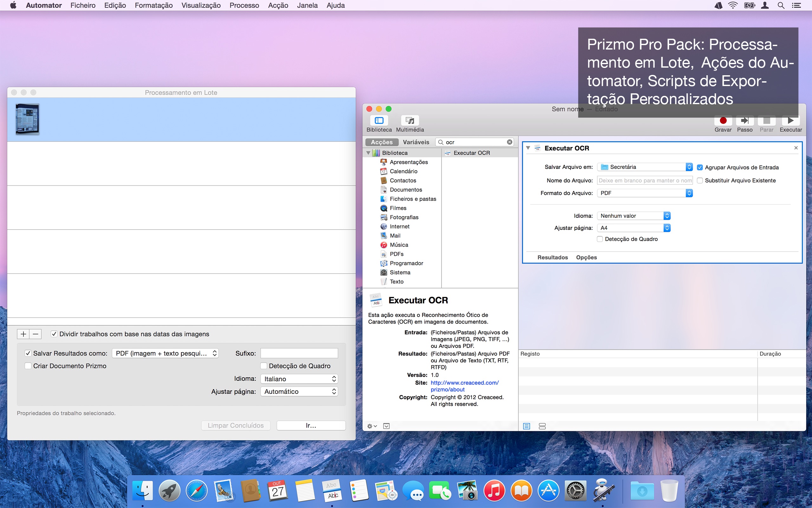Show the log list view icon
This screenshot has width=812, height=508.
527,426
